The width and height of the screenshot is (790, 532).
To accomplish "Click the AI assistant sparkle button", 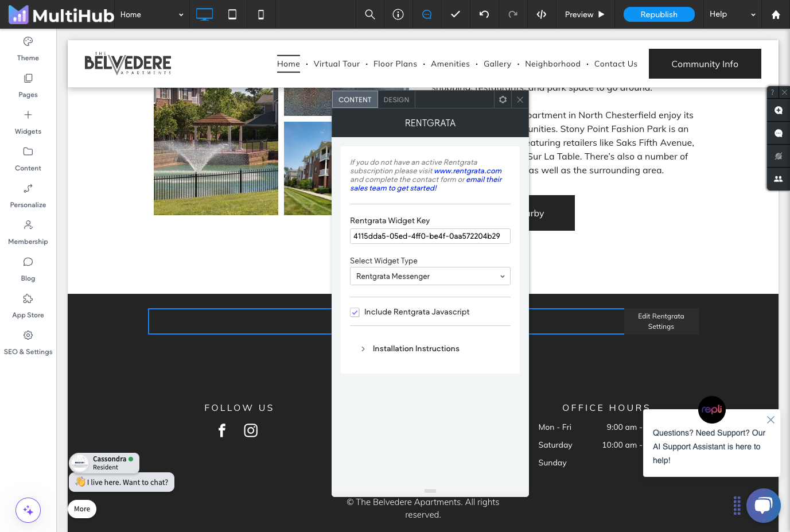I will click(28, 510).
